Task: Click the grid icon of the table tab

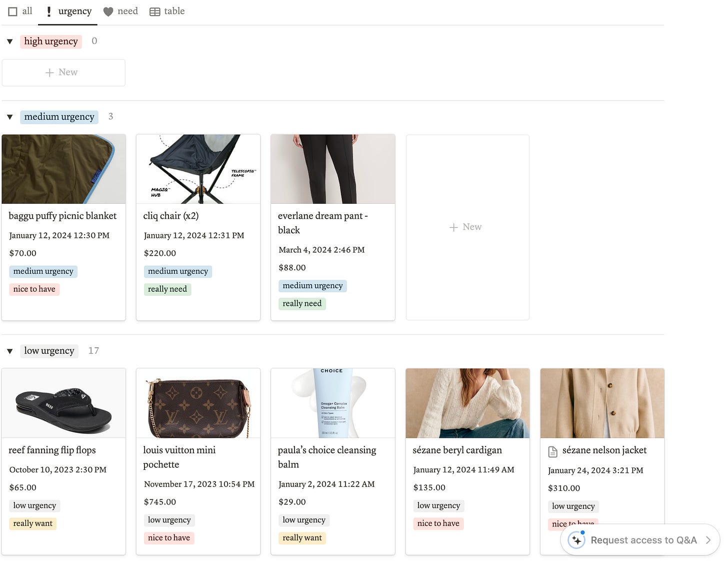Action: [155, 12]
